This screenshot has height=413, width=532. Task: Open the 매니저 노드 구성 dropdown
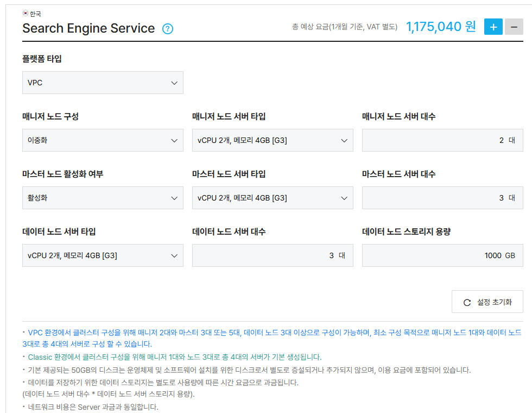click(x=103, y=140)
